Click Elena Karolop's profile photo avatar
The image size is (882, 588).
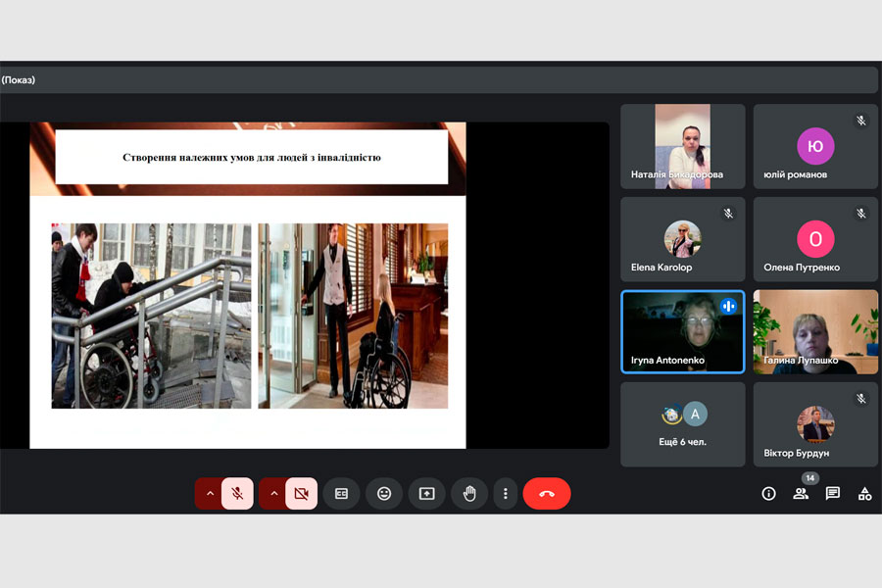(682, 238)
